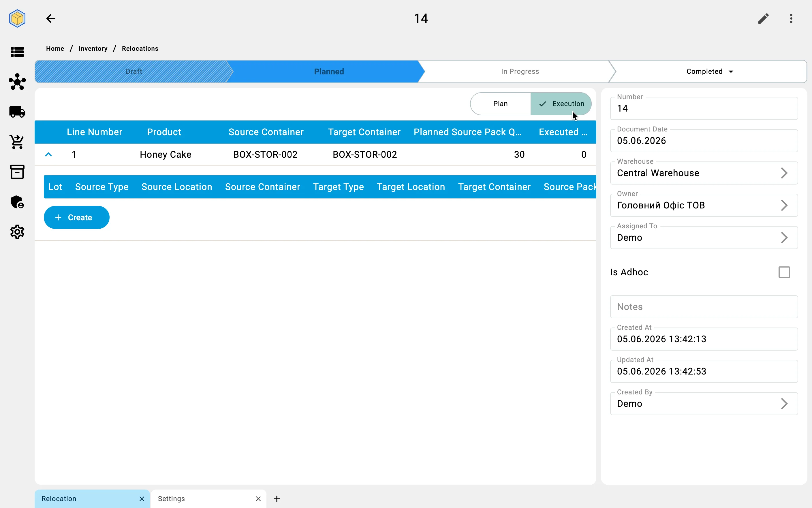Click the Create button
The image size is (812, 508).
tap(77, 217)
